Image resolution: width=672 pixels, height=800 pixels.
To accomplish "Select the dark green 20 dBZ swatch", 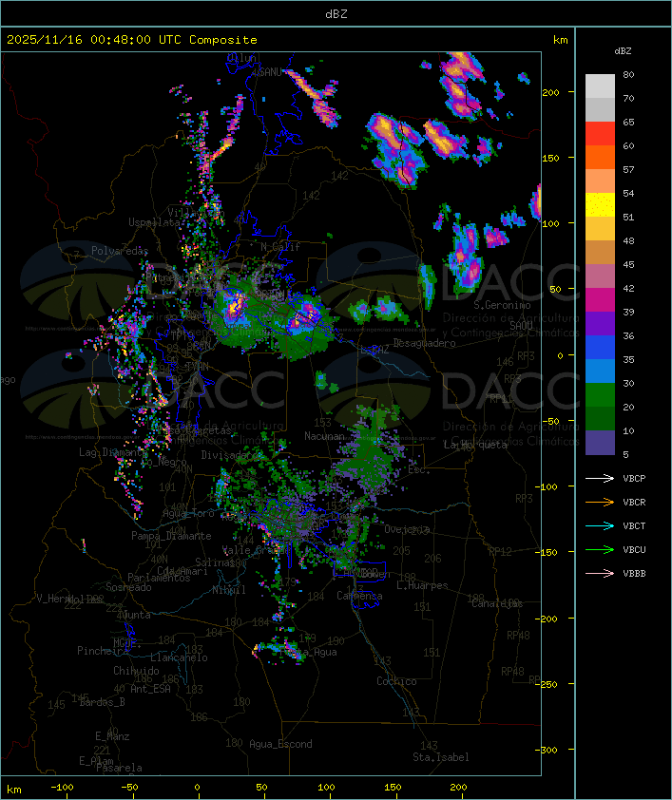I will click(x=600, y=418).
